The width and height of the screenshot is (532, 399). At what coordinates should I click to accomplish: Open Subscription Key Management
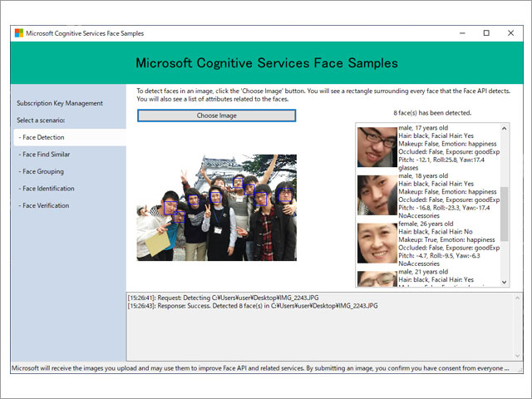tap(60, 103)
